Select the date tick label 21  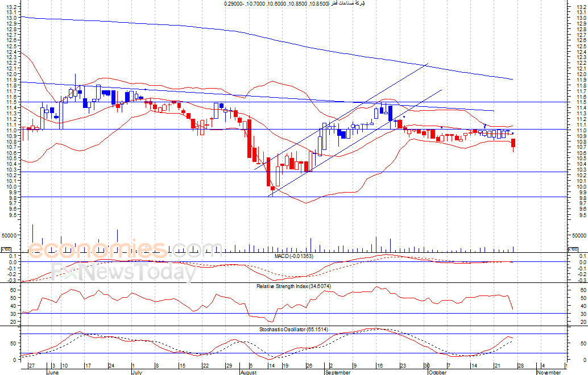[x=497, y=366]
